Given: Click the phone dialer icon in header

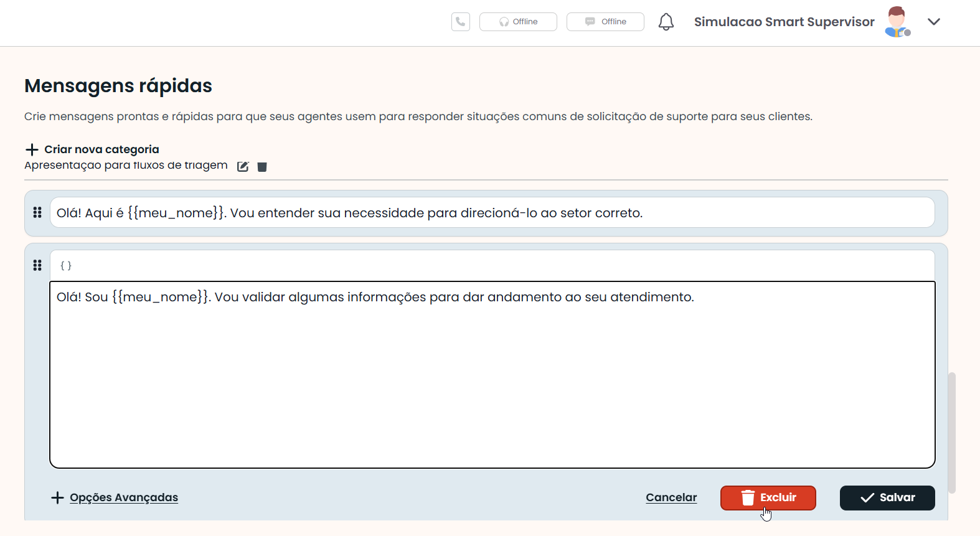Looking at the screenshot, I should coord(460,22).
